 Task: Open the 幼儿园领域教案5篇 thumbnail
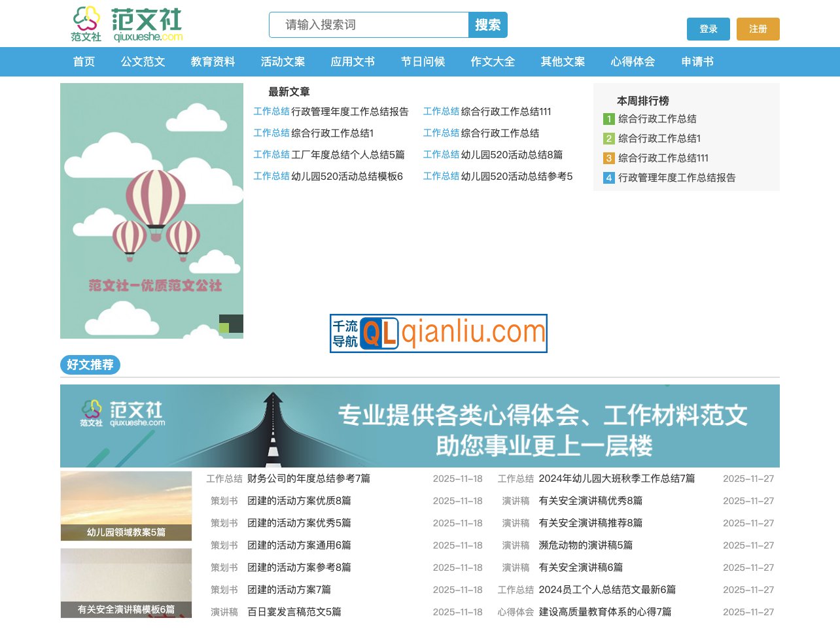tap(126, 505)
